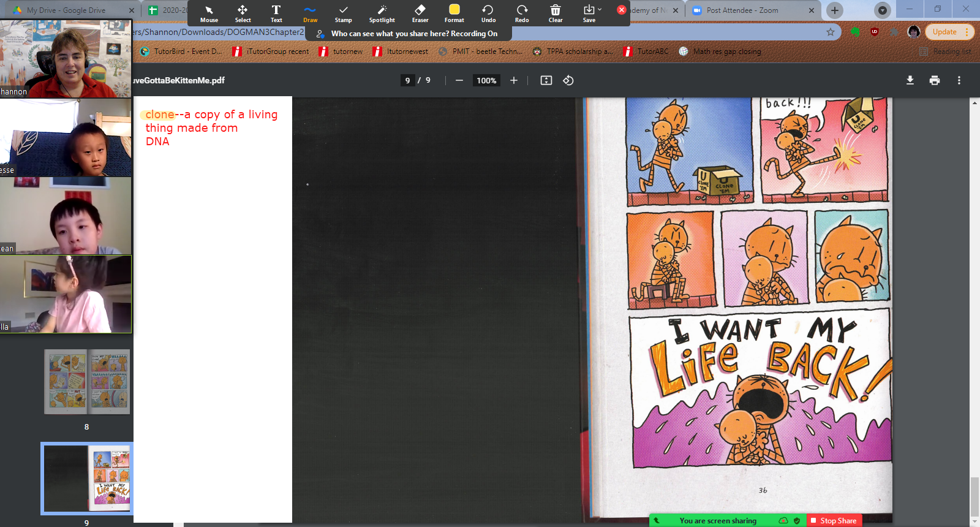The height and width of the screenshot is (527, 980).
Task: Bookmark this page with star icon
Action: point(831,32)
